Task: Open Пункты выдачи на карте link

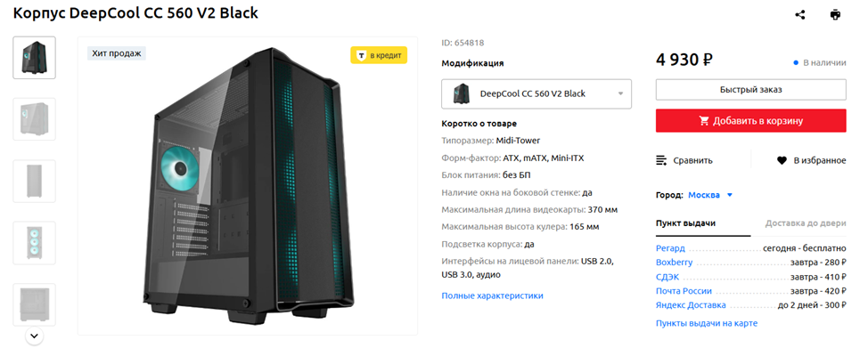Action: 706,323
